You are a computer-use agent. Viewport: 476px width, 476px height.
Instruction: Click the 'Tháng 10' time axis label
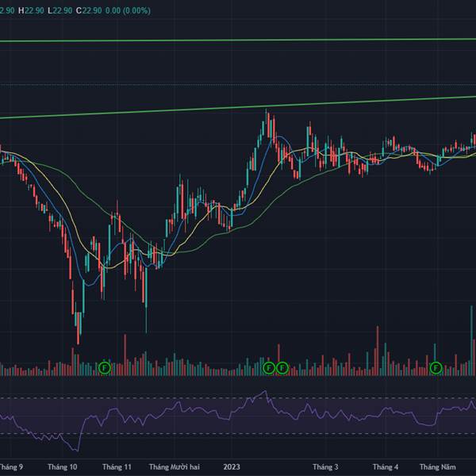62,467
